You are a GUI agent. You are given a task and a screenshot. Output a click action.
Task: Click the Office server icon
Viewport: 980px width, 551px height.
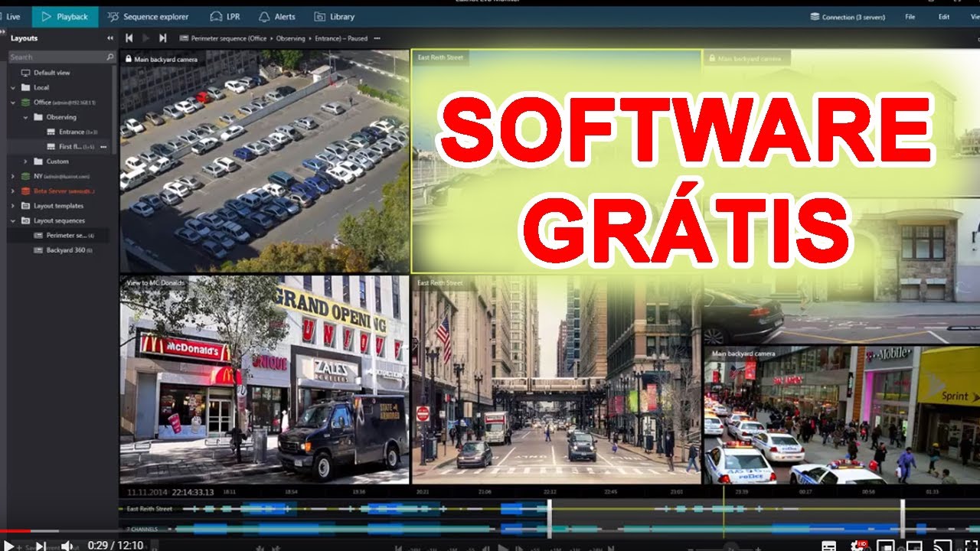click(x=25, y=102)
